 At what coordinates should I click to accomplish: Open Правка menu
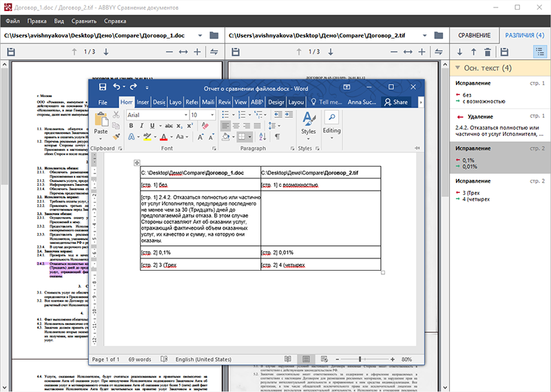click(x=37, y=21)
